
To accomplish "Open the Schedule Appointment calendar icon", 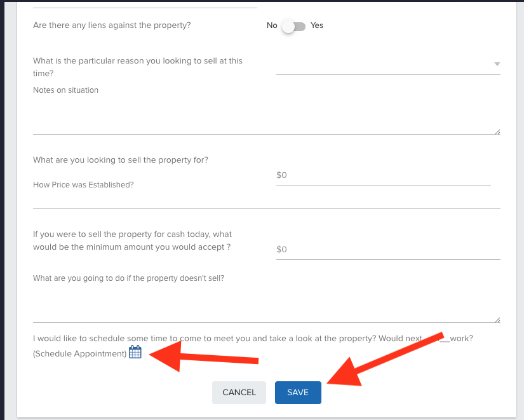I will coord(135,352).
